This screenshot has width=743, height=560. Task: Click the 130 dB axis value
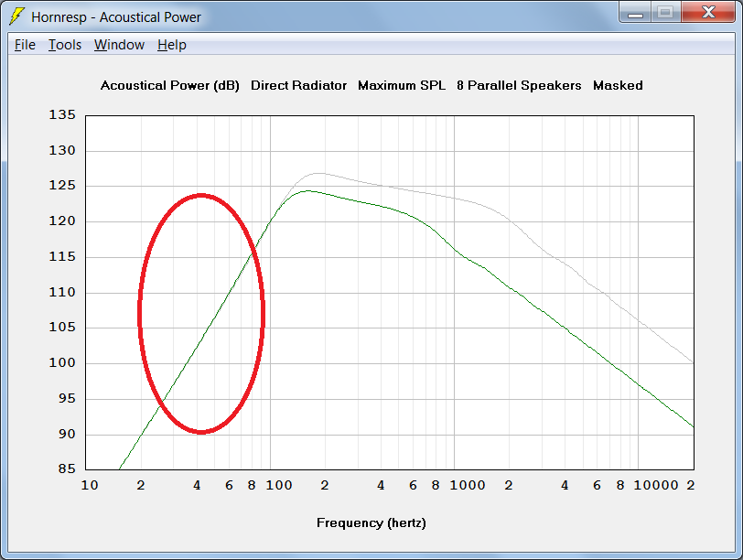click(x=62, y=151)
